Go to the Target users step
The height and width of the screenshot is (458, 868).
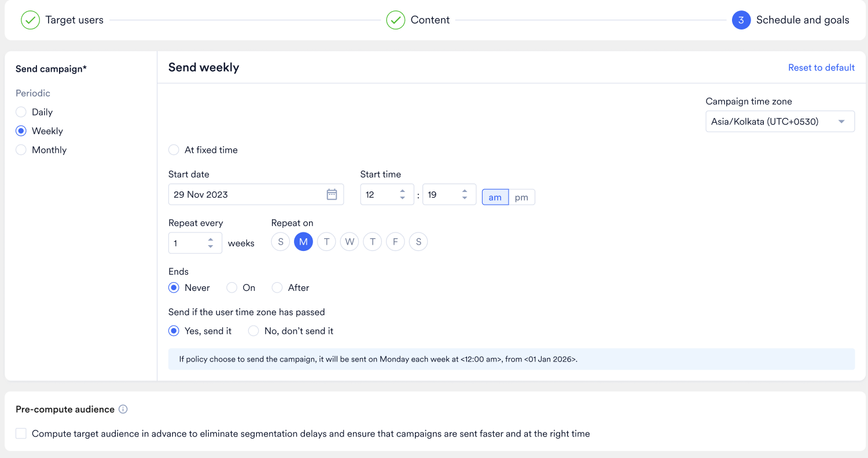(x=75, y=20)
